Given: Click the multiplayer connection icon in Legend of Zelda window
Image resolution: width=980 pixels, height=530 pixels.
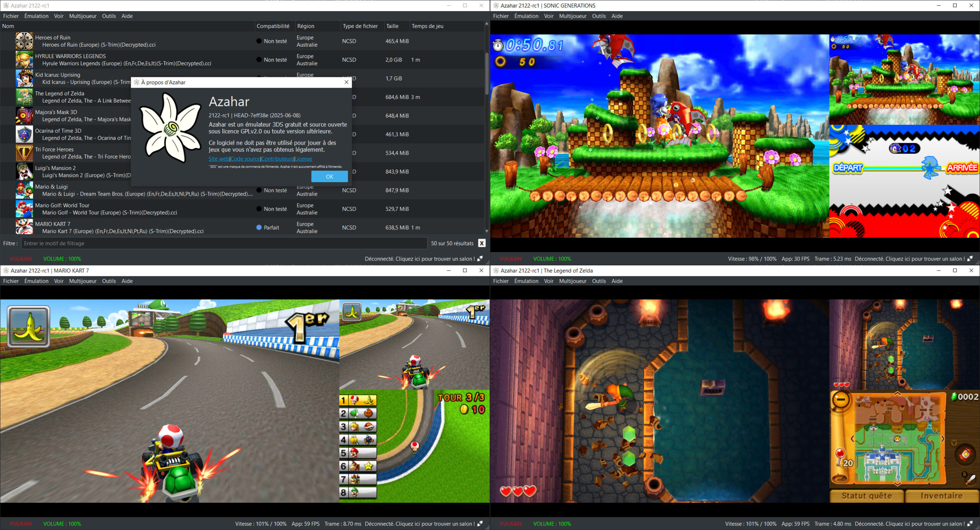Looking at the screenshot, I should click(970, 524).
